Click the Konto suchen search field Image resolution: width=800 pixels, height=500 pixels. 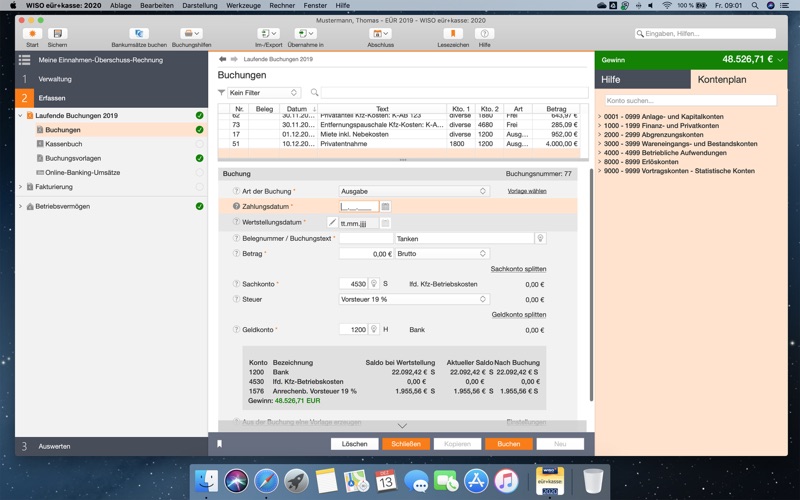click(x=691, y=101)
